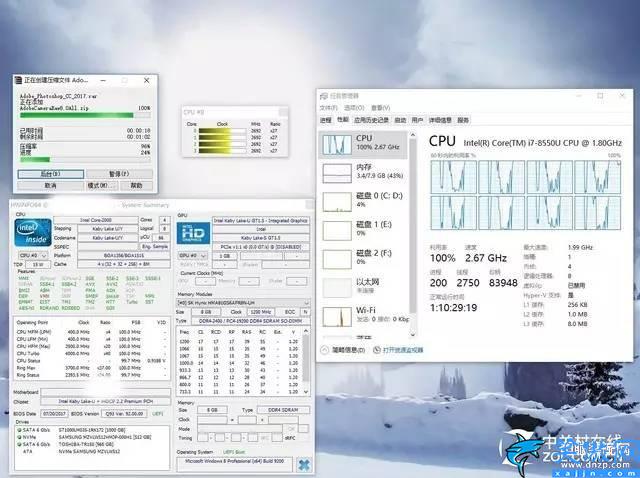This screenshot has width=640, height=478.
Task: Open the GPU #0 selector dropdown in HWiNFO
Action: (x=193, y=256)
